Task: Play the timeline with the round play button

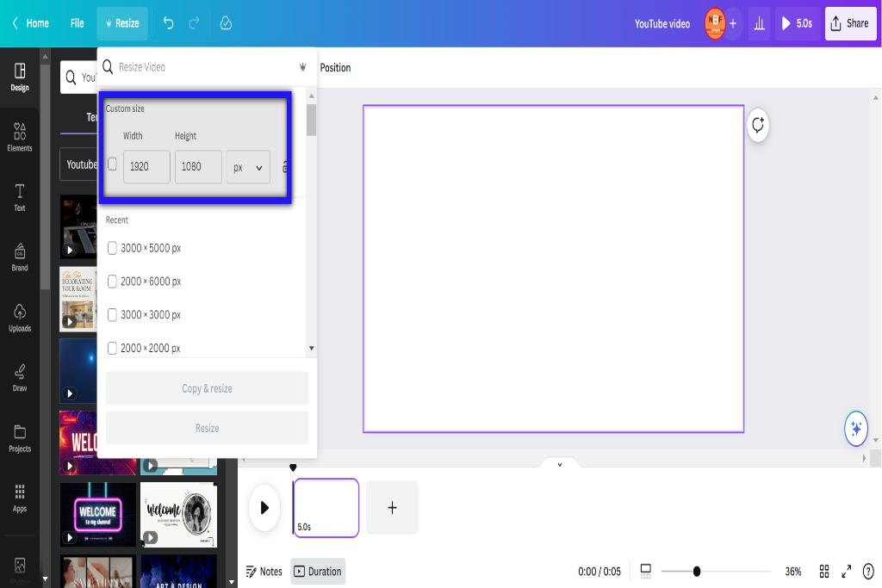Action: point(264,508)
